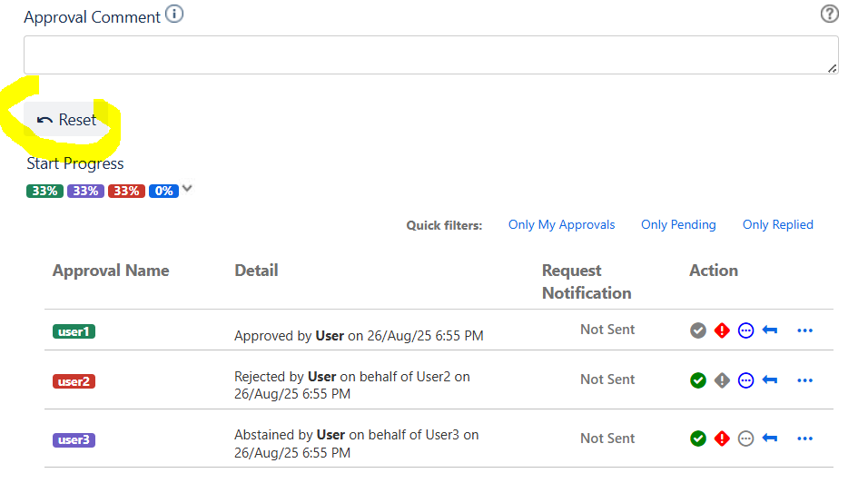This screenshot has height=483, width=868.
Task: Open the more actions menu for user1
Action: tap(804, 330)
